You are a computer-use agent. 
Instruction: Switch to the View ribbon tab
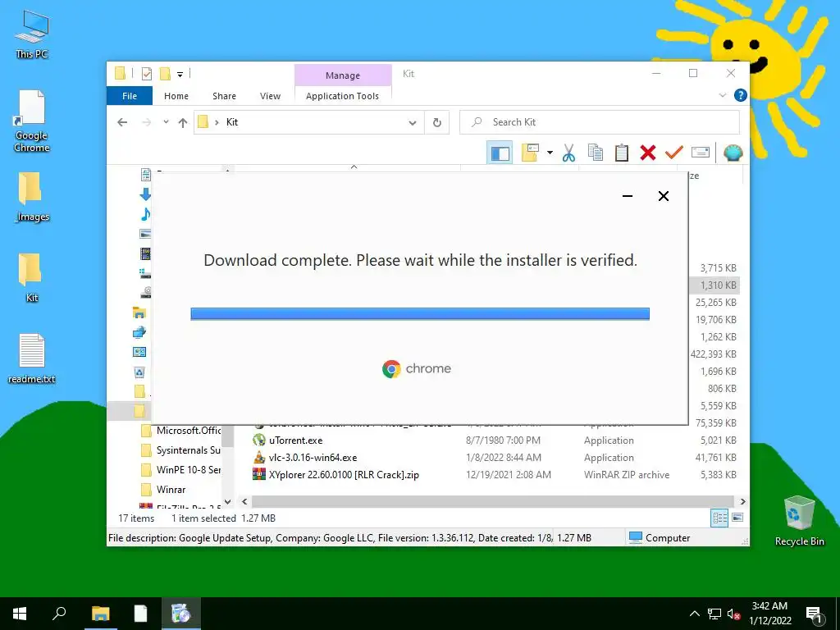pyautogui.click(x=270, y=96)
